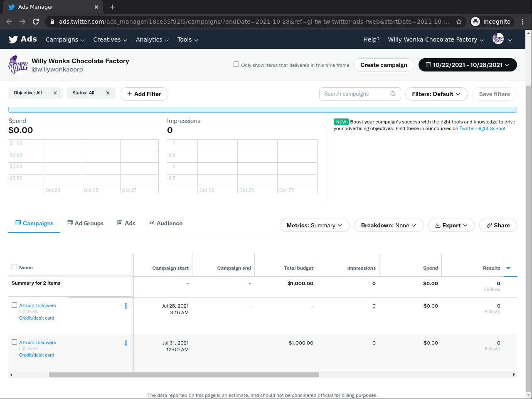Open options for $1,000.00 budget campaign
Viewport: 532px width, 399px height.
[126, 343]
